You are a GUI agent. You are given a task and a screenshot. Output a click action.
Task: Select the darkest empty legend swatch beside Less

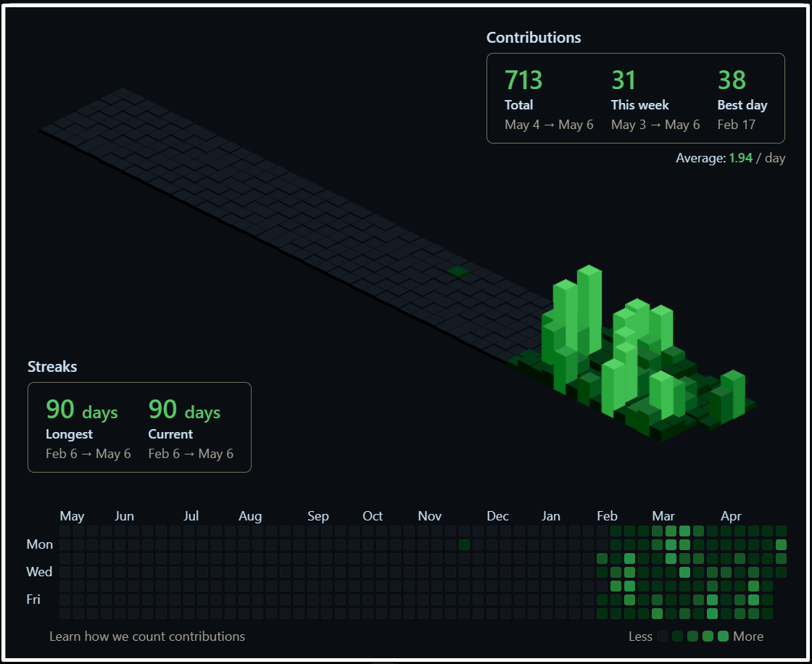[662, 636]
